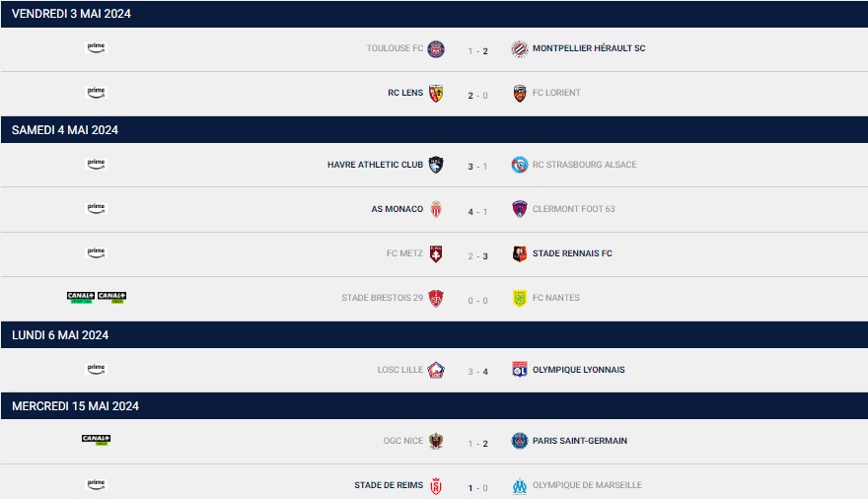Viewport: 868px width, 499px height.
Task: Click the LOSC Lille crest
Action: pos(436,370)
